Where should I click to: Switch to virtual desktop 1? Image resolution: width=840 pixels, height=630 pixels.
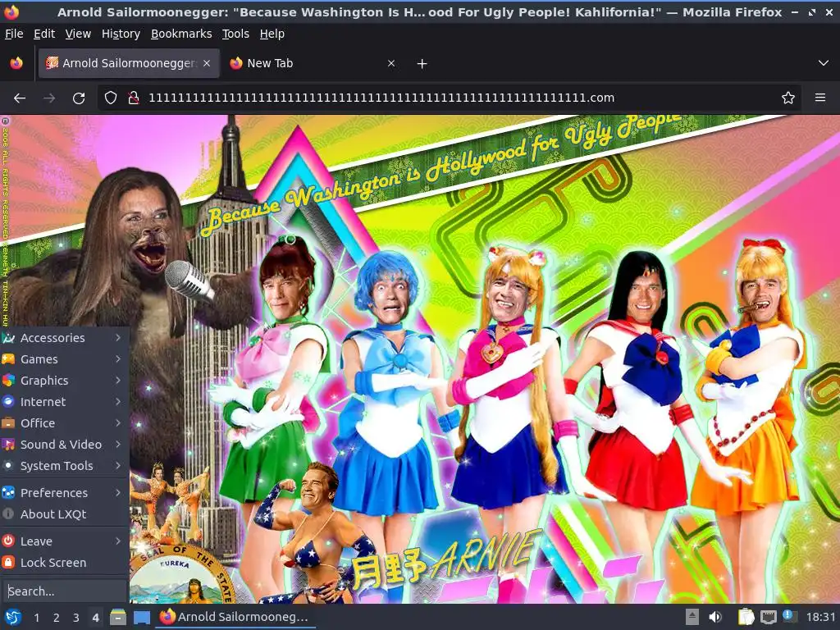coord(36,618)
